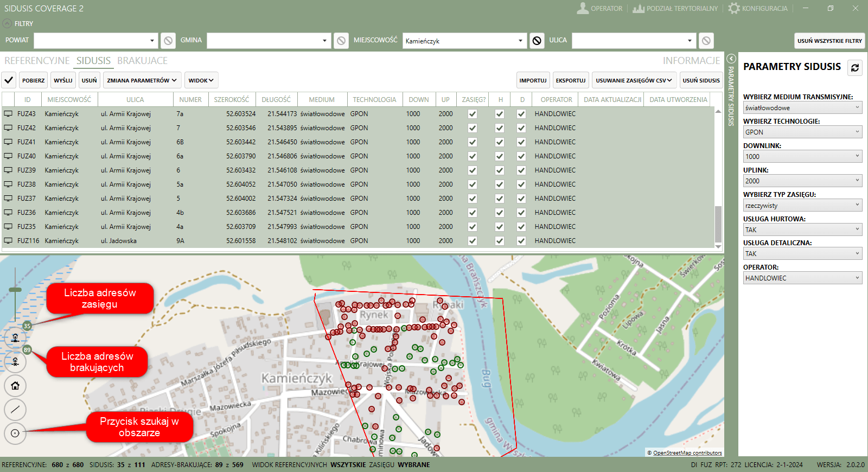Click the search-in-area circle map button

pyautogui.click(x=15, y=433)
